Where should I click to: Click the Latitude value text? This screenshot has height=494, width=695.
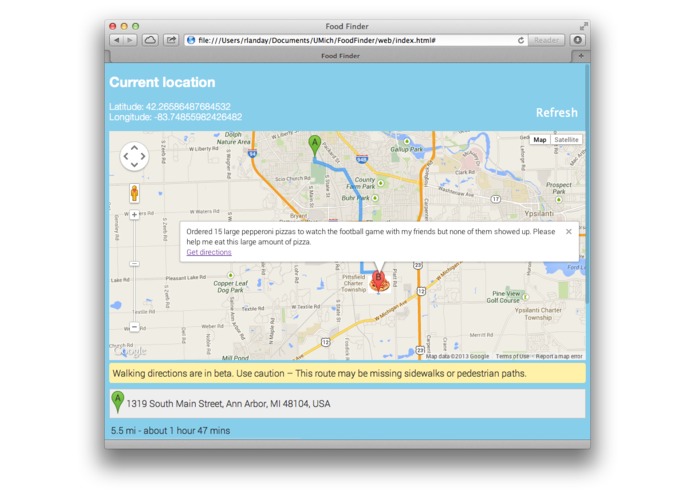[x=188, y=107]
